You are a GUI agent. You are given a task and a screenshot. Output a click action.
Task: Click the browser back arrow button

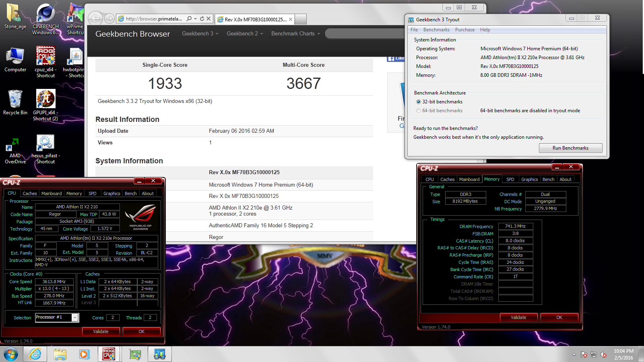click(x=95, y=18)
